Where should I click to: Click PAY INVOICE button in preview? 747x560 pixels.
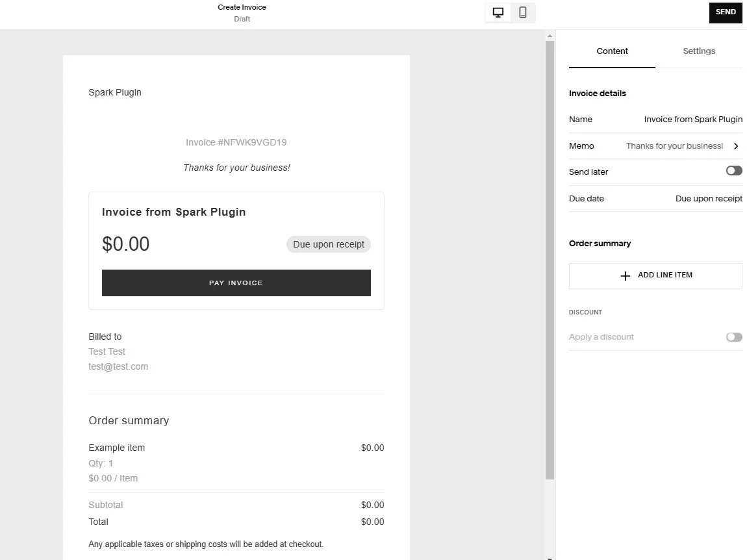(236, 283)
